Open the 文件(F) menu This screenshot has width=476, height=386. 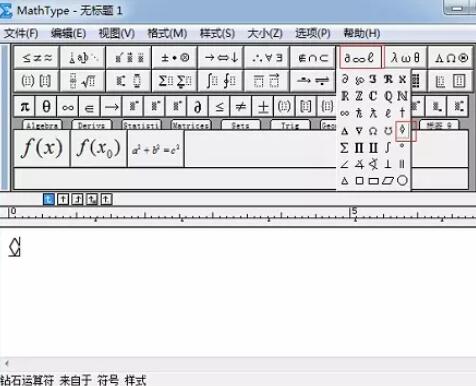(x=21, y=33)
